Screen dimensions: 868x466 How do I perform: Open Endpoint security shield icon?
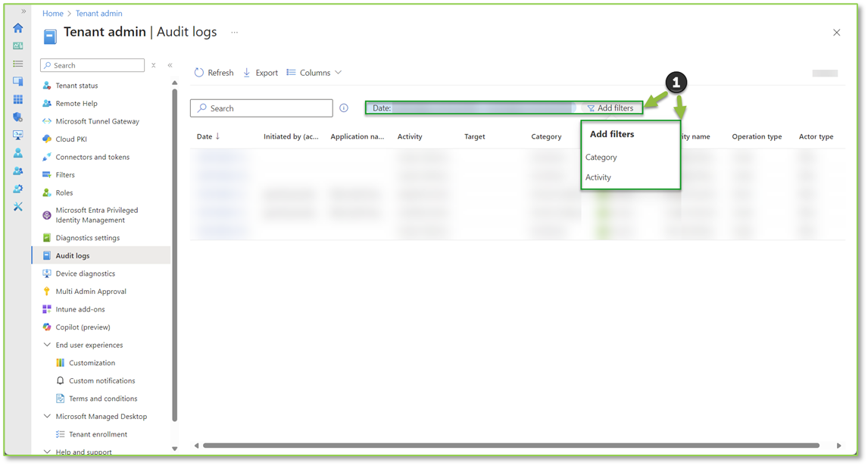(x=18, y=117)
